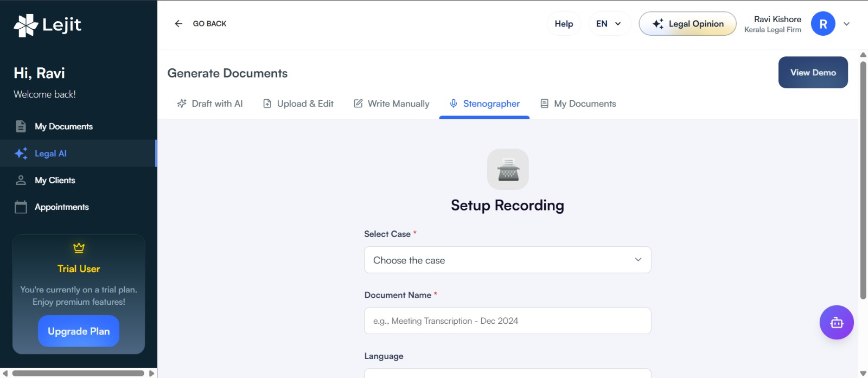This screenshot has width=868, height=378.
Task: Expand the user account chevron menu
Action: [x=846, y=24]
